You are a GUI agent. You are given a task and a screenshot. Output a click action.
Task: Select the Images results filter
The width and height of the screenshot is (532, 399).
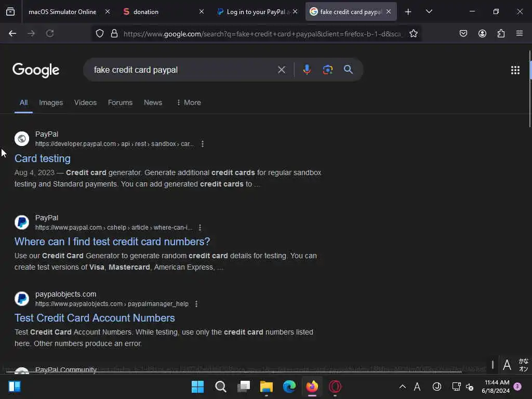(51, 102)
